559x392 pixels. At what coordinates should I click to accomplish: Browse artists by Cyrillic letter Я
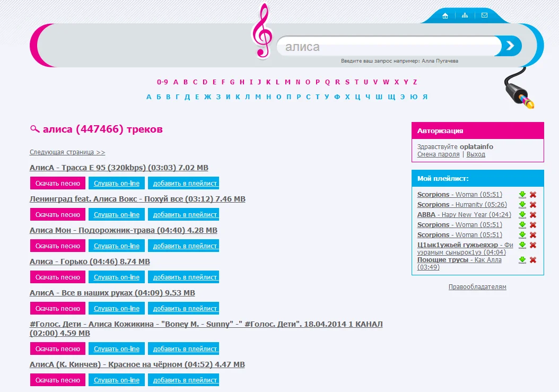click(x=425, y=97)
